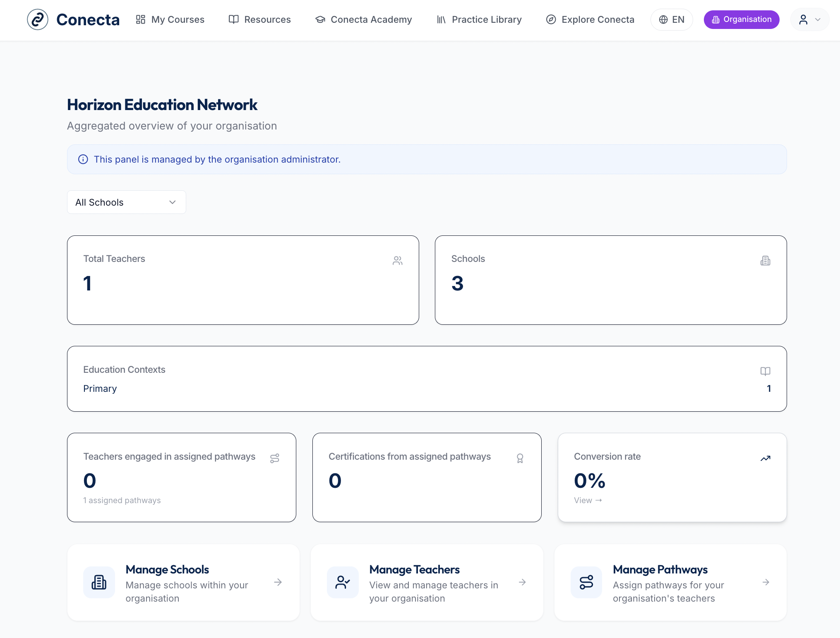Go to My Courses

170,19
